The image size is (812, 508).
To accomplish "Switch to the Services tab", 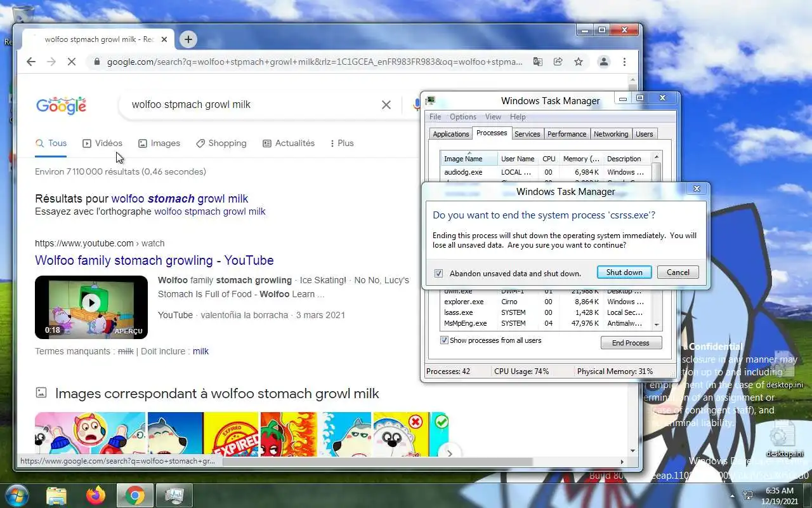I will [527, 134].
